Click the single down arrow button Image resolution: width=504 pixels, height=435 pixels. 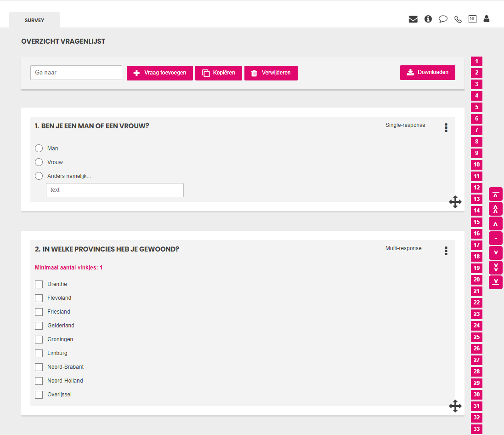(496, 253)
